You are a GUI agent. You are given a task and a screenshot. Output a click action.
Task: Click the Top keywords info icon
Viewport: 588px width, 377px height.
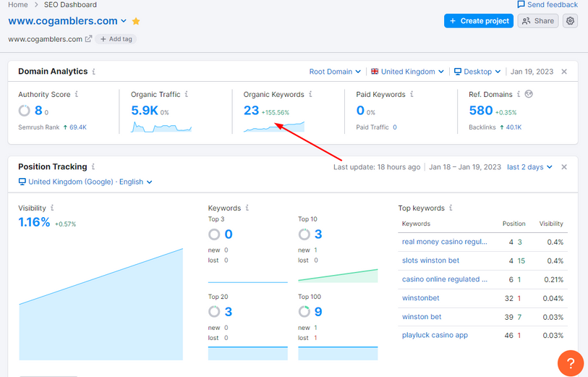tap(451, 208)
